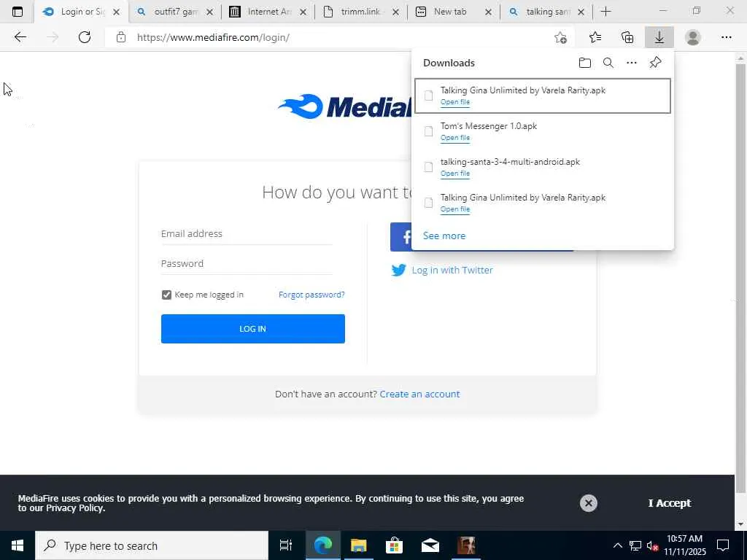Click the taskbar clock and date
Screen dimensions: 747x560
[684, 545]
